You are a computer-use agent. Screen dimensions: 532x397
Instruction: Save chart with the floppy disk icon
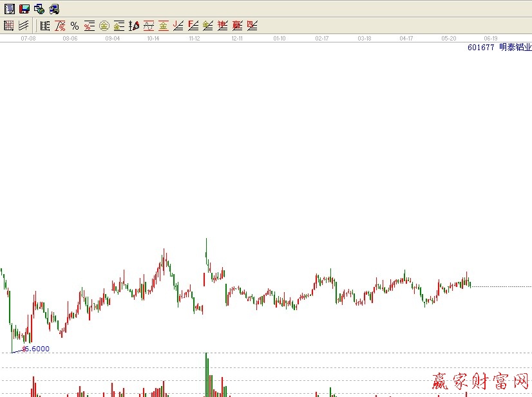tap(24, 9)
